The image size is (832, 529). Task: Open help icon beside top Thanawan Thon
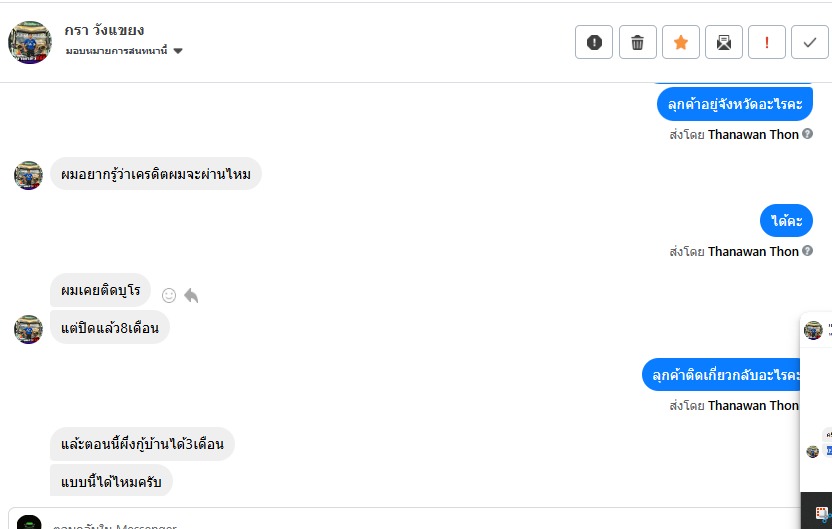coord(807,134)
